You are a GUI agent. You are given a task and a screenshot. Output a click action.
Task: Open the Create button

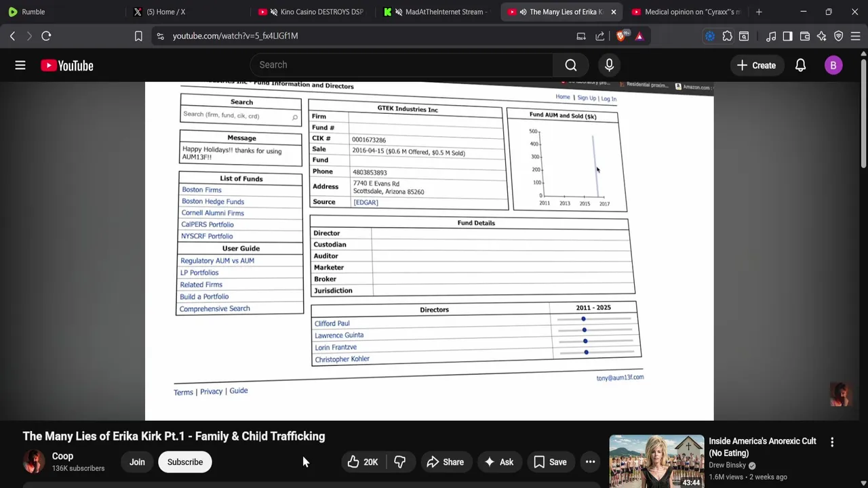pos(756,65)
